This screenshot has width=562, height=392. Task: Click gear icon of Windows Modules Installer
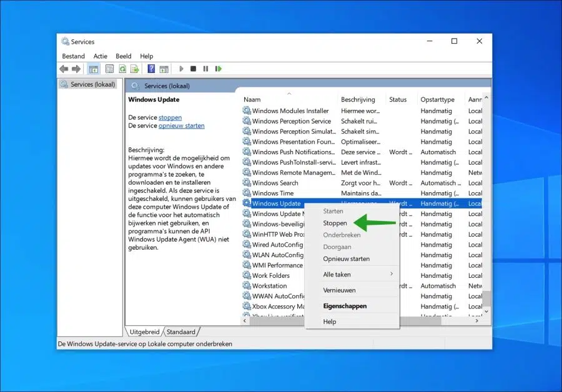point(247,110)
